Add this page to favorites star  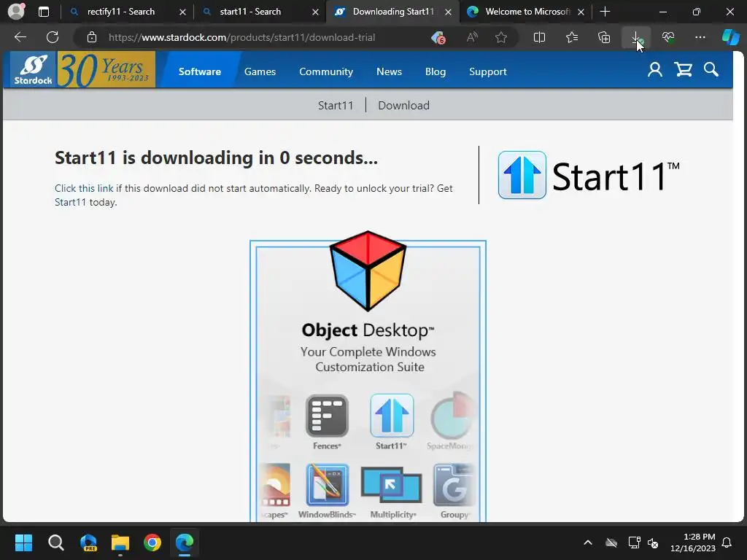coord(500,37)
